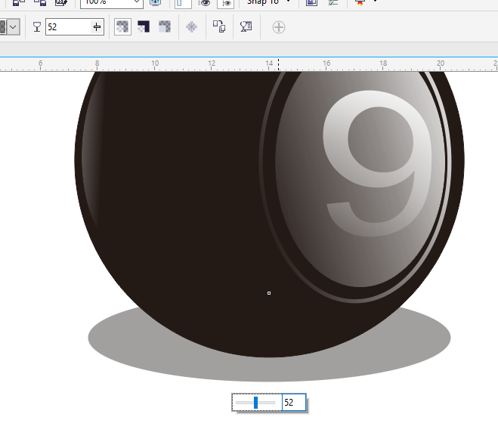
Task: Click the on-canvas transparency slider handle
Action: click(255, 403)
